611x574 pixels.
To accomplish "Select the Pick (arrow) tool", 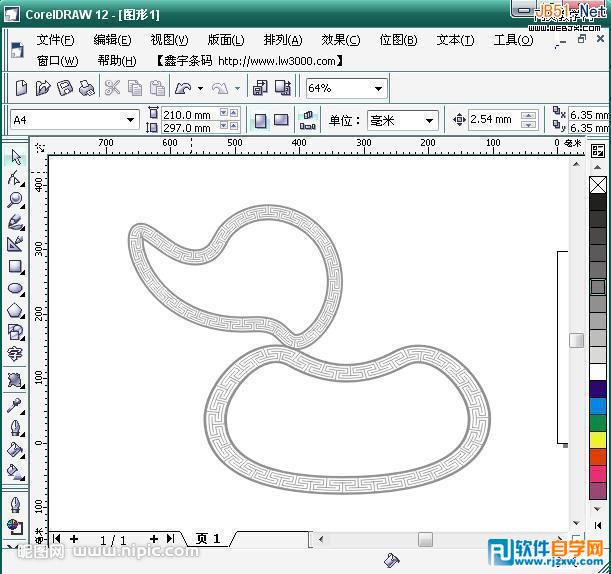I will 15,157.
